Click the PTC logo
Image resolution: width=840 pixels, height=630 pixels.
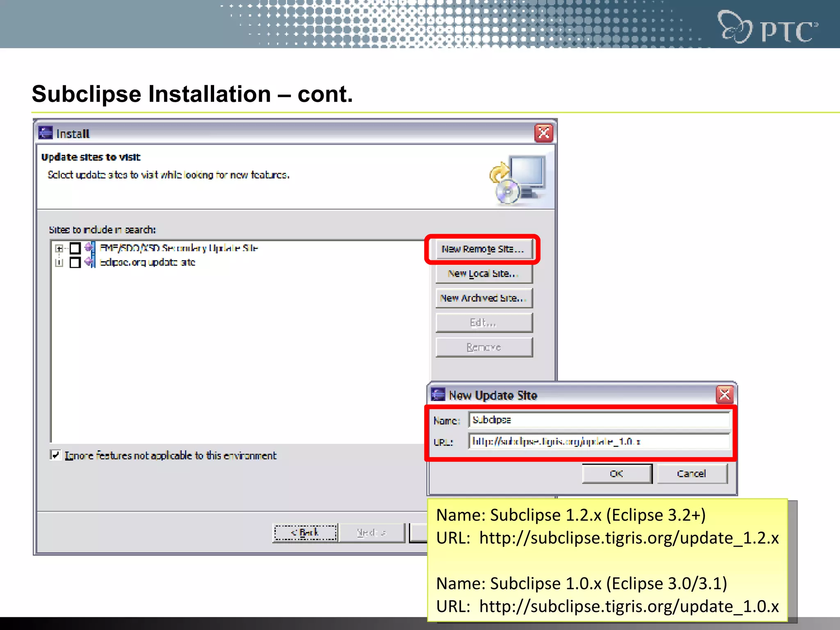(x=768, y=27)
